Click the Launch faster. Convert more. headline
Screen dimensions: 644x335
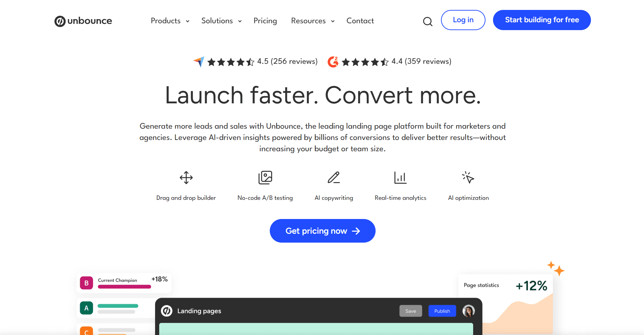[323, 95]
